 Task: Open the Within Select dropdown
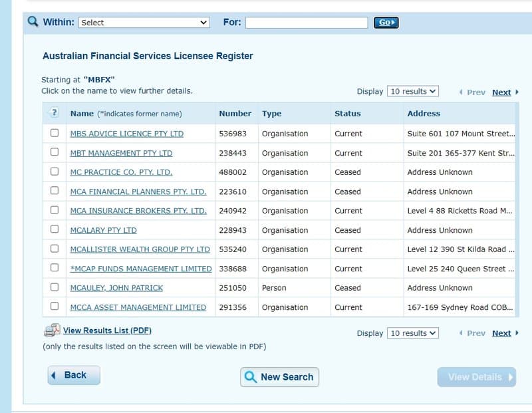[144, 23]
